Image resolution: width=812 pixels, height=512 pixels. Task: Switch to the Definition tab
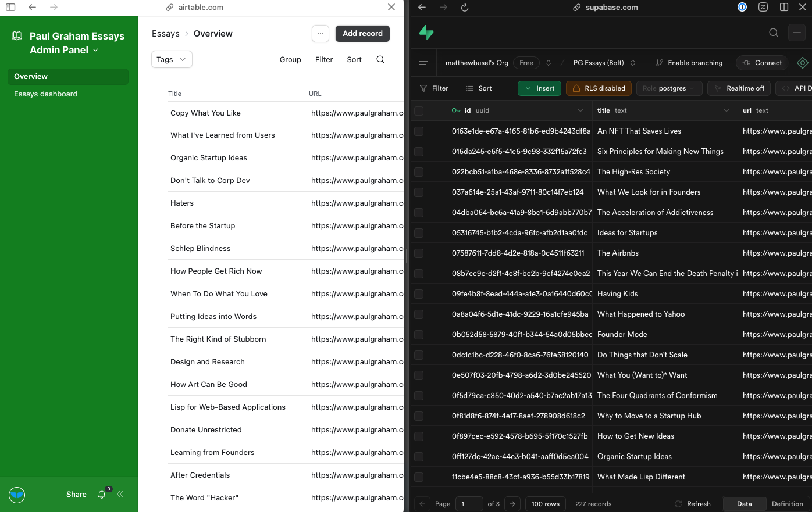788,504
